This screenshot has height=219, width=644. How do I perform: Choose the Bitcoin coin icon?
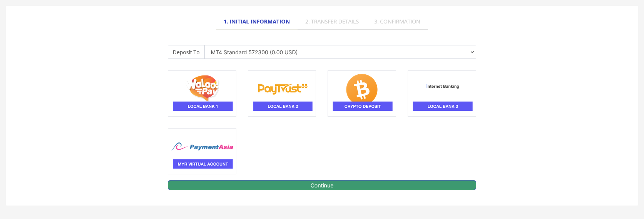pyautogui.click(x=362, y=88)
